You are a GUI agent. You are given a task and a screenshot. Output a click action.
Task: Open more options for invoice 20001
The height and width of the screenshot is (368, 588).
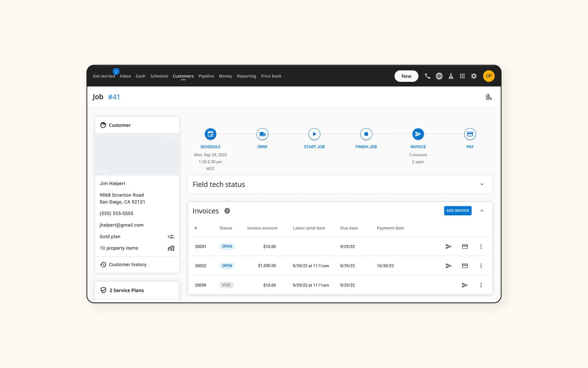click(481, 247)
